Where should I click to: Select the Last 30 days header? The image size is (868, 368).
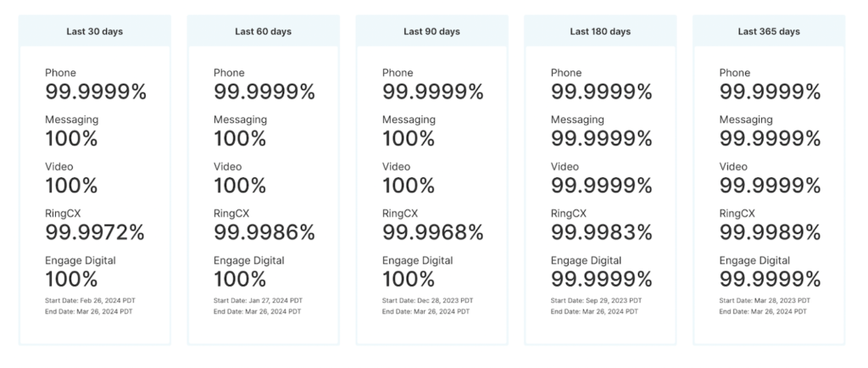pos(95,31)
